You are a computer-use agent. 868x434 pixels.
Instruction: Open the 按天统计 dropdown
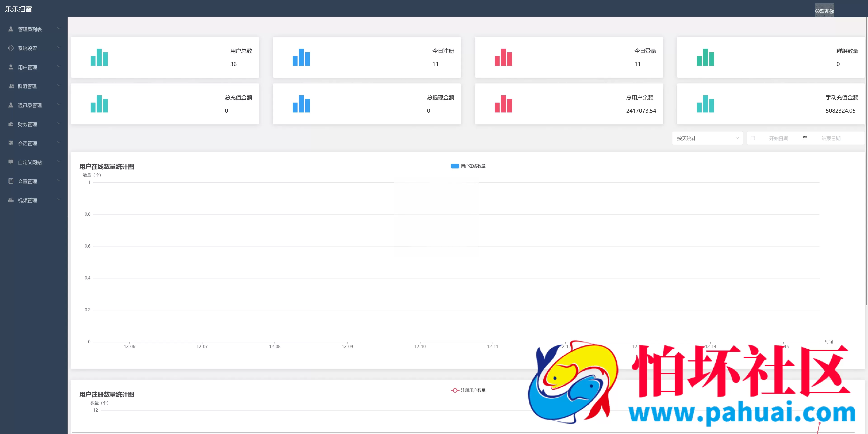(707, 138)
